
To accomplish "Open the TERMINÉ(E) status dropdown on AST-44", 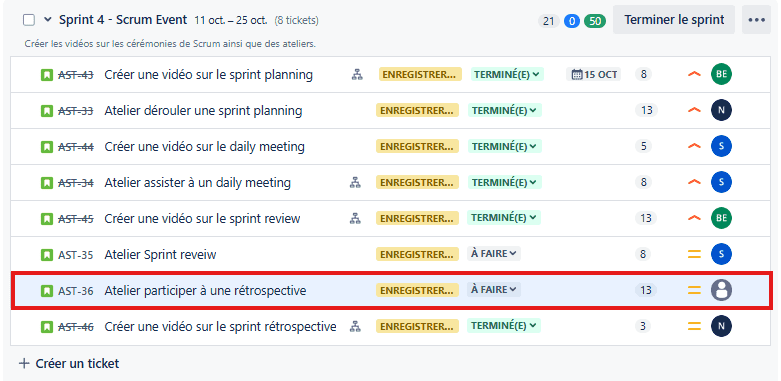I will 505,146.
